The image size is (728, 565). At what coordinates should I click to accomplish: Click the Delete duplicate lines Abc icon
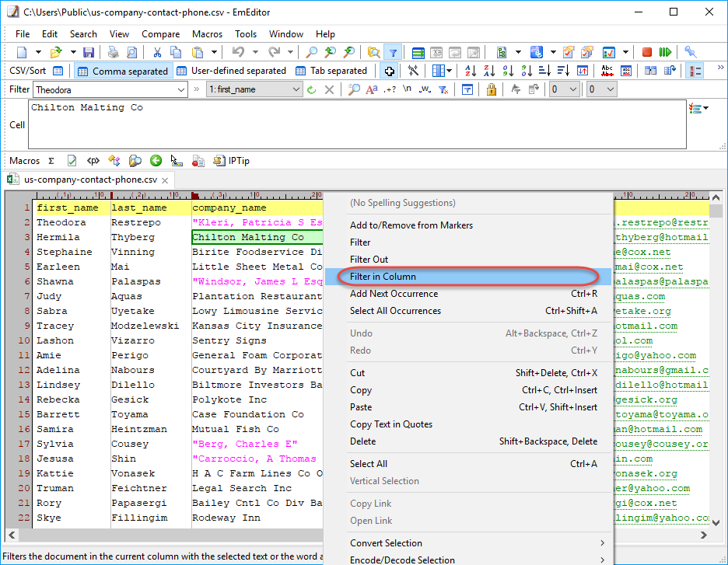607,71
